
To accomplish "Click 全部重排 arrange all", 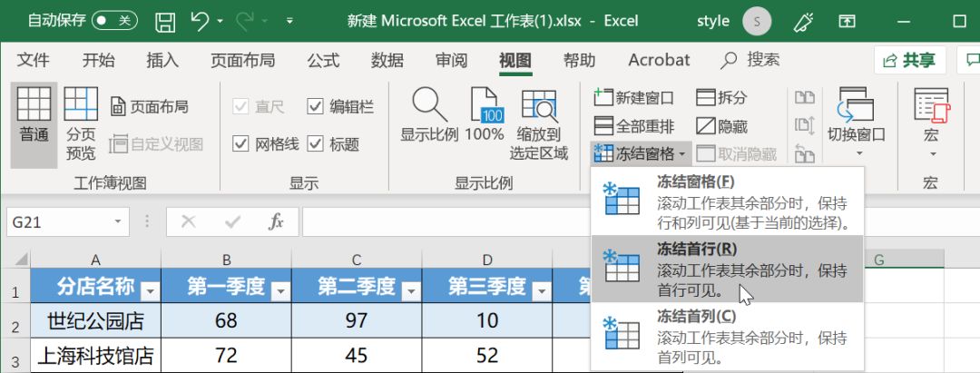I will tap(634, 126).
